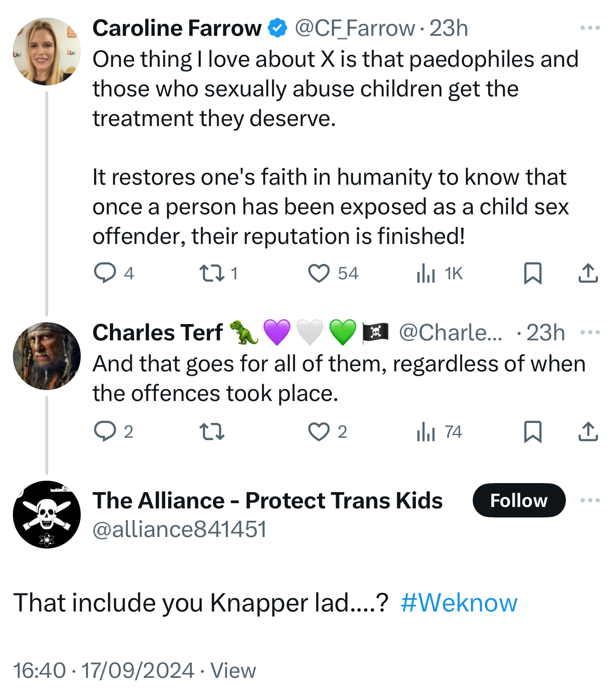Follow The Alliance - Protect Trans Kids

(x=519, y=500)
